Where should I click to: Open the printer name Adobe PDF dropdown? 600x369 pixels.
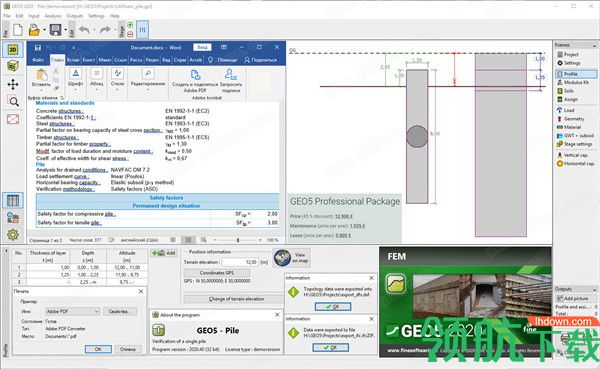click(96, 312)
